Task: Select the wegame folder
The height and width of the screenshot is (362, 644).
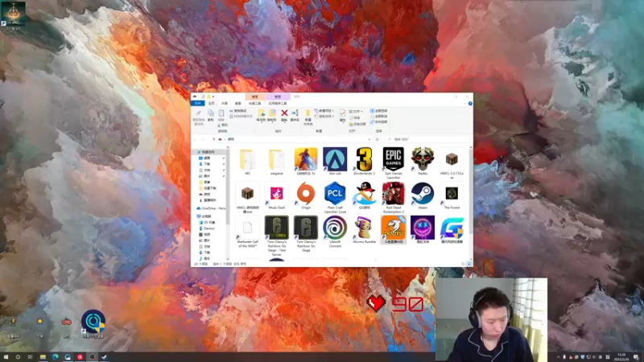Action: pos(276,162)
